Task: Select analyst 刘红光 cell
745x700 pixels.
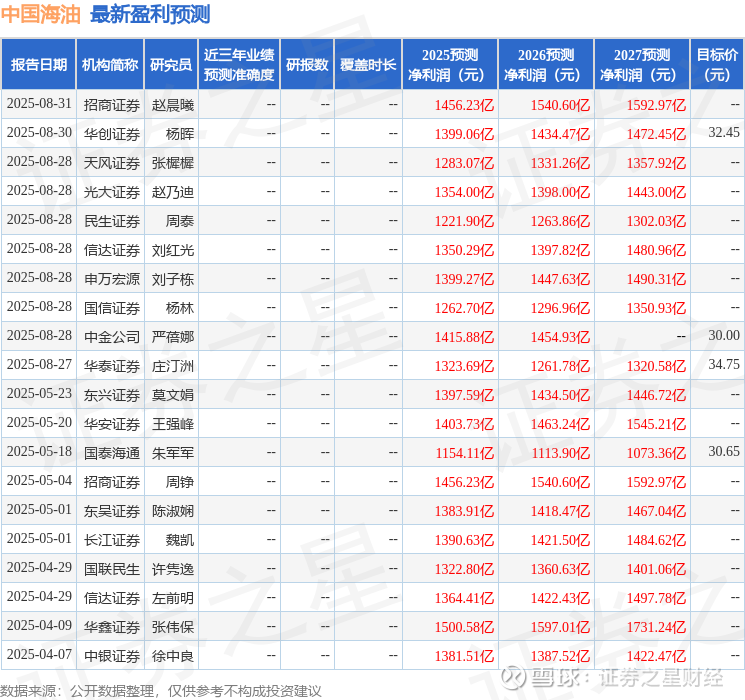Action: click(173, 250)
